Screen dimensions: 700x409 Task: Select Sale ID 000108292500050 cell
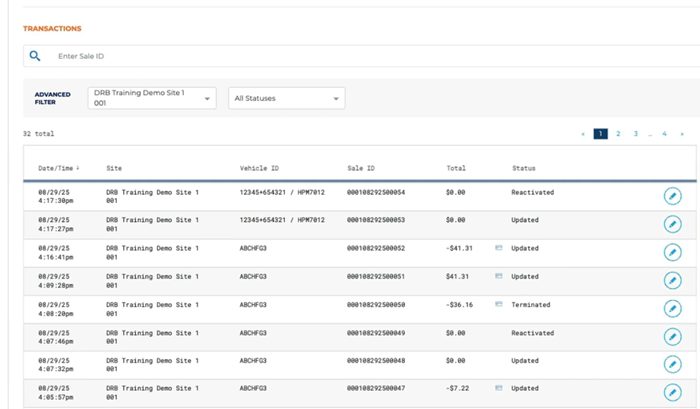click(x=376, y=305)
